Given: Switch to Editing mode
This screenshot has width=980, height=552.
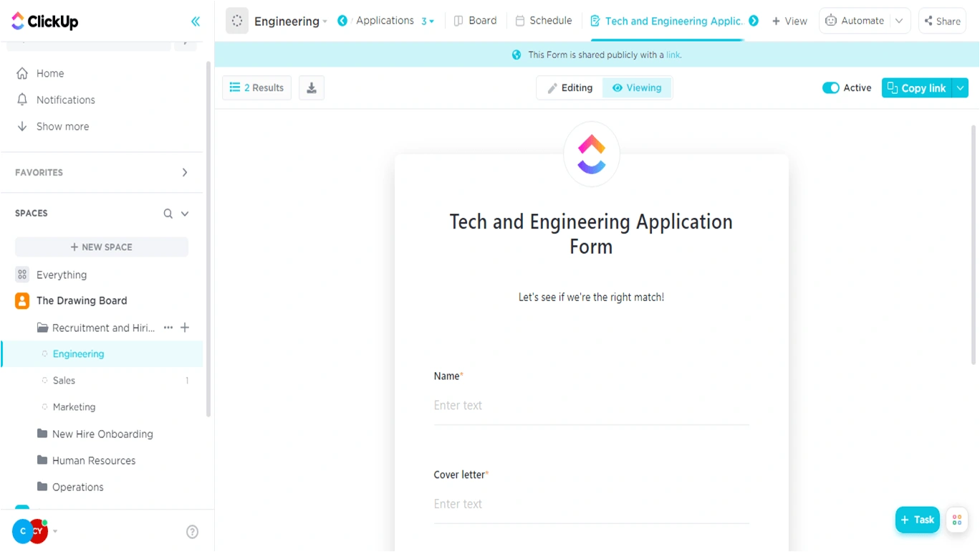Looking at the screenshot, I should [x=570, y=88].
